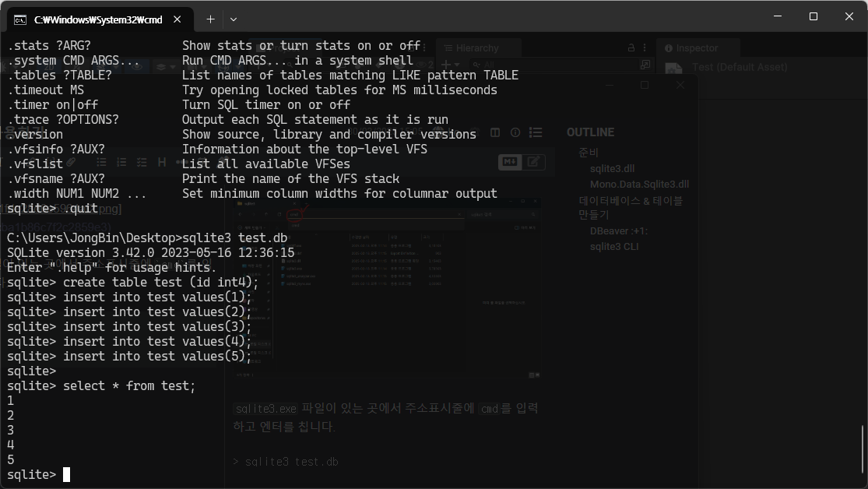Jump to 준비 in the outline

588,153
